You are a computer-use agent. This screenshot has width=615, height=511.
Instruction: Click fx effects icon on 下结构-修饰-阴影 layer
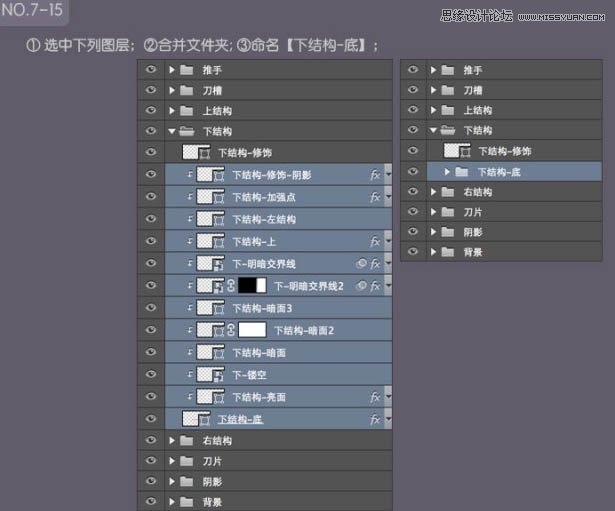pos(375,175)
